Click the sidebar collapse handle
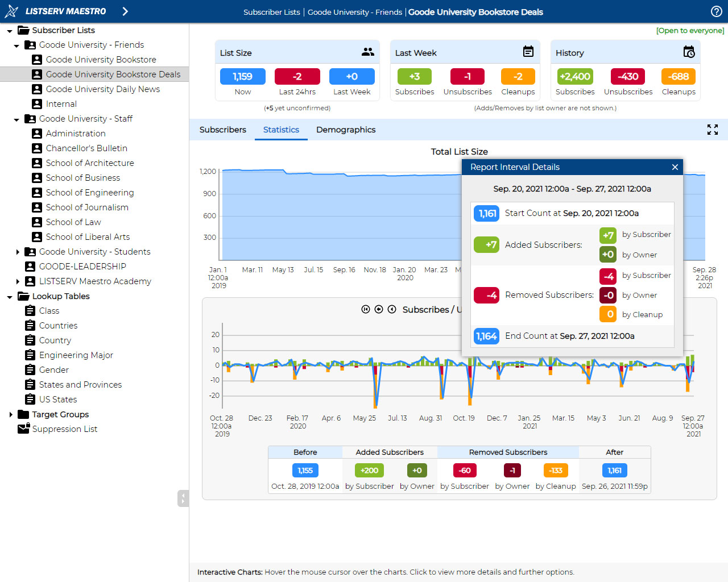The image size is (728, 582). coord(183,498)
